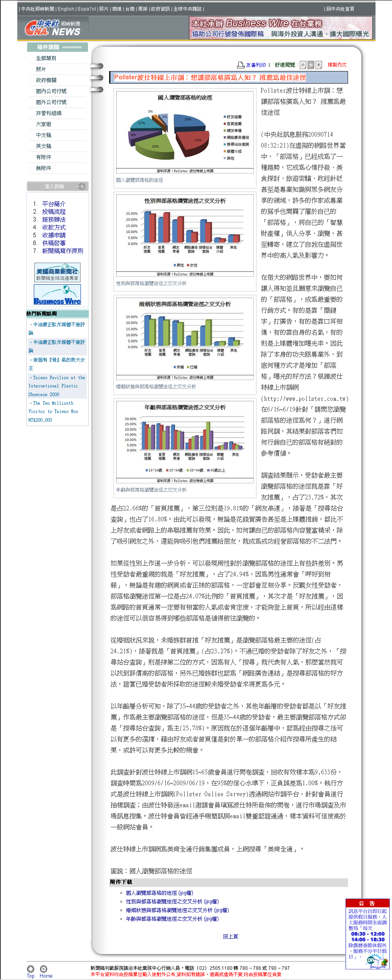Go to 回中央社首頁
This screenshot has height=980, width=392.
point(340,9)
